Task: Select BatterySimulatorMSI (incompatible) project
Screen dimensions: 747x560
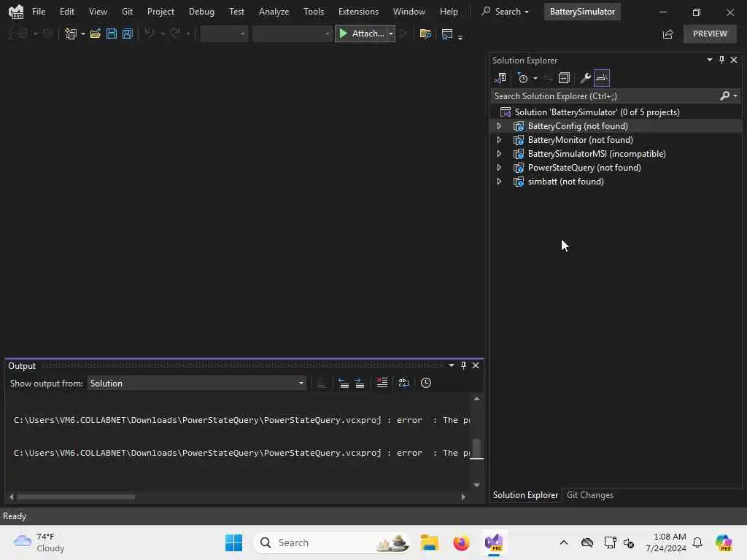Action: pos(597,154)
